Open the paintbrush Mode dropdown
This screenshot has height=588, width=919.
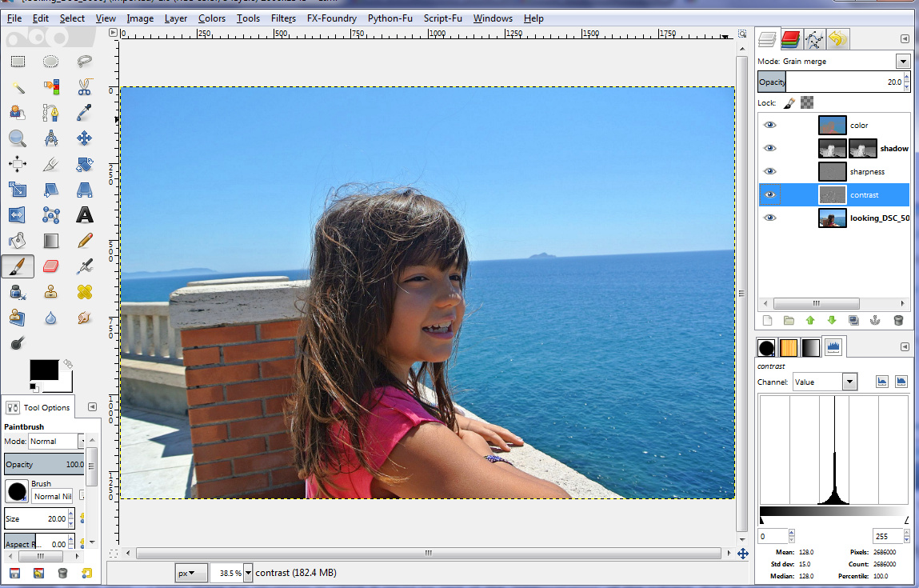[82, 441]
